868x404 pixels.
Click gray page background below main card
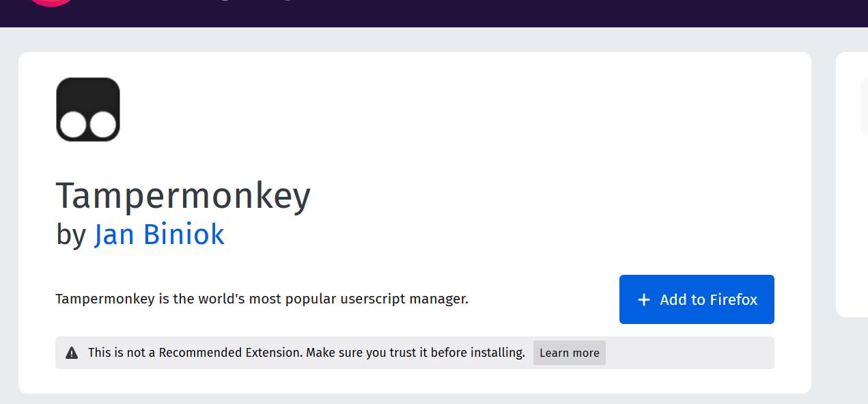(x=410, y=399)
